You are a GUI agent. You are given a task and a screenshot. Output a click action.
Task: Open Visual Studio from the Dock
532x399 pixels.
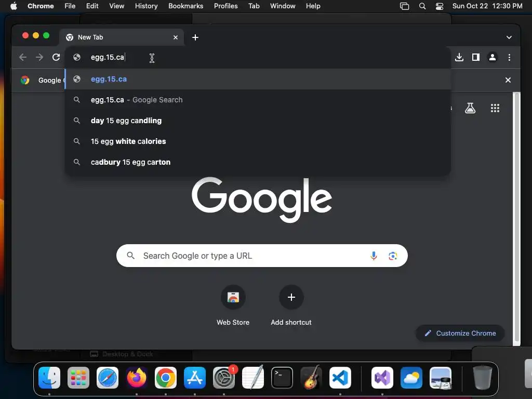click(382, 378)
